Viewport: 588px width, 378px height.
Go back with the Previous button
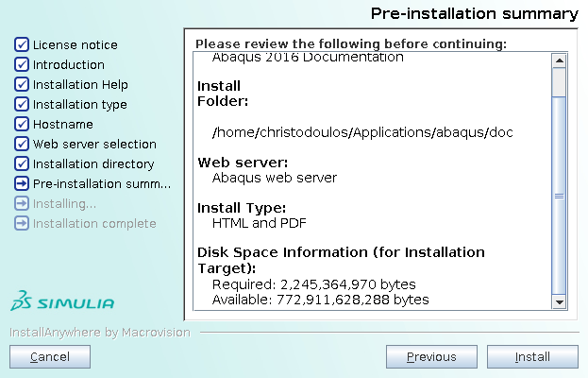click(x=431, y=356)
